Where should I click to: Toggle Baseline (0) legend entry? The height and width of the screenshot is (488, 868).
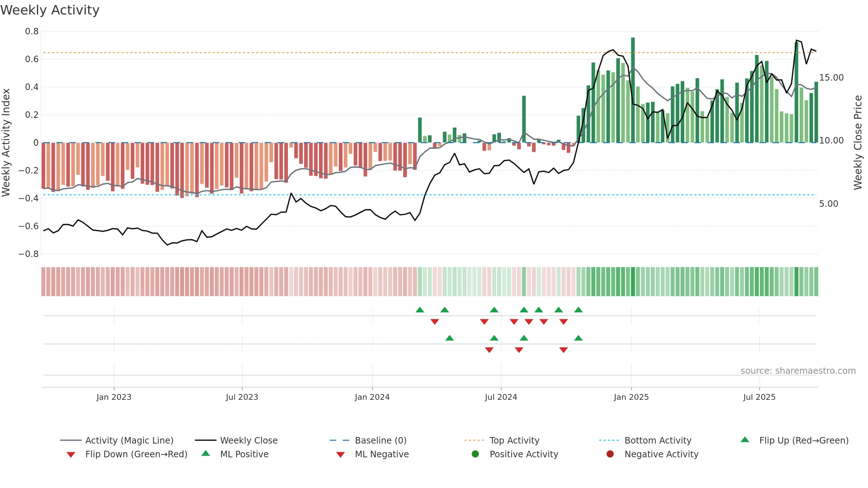click(x=368, y=440)
